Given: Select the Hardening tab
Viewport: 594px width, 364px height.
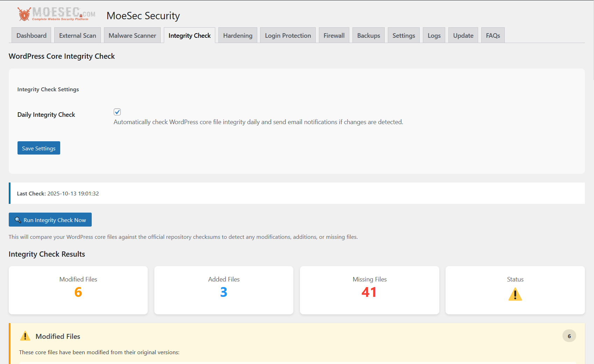Looking at the screenshot, I should [238, 36].
